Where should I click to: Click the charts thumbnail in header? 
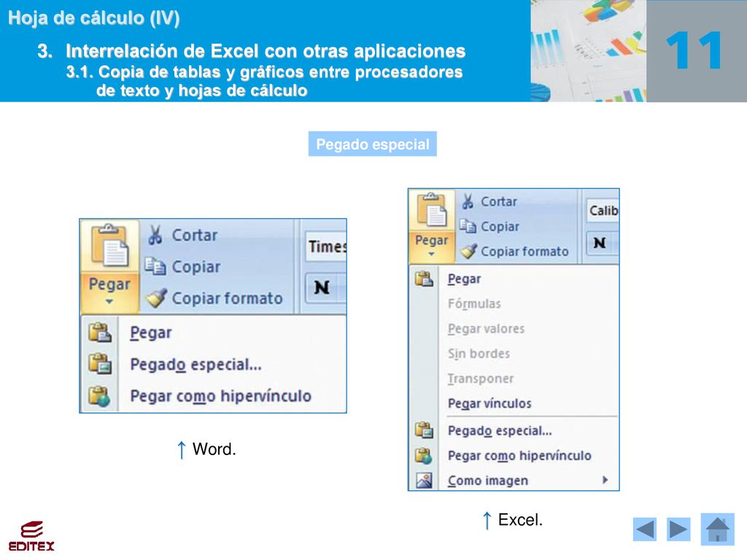point(589,51)
